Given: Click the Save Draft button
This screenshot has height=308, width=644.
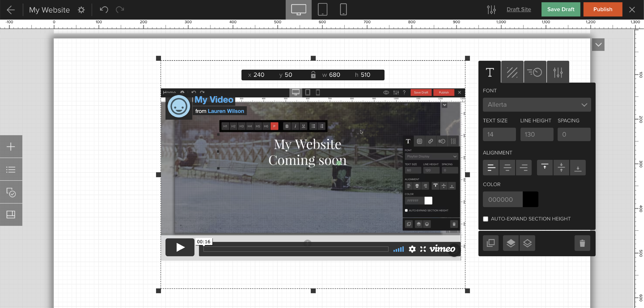Looking at the screenshot, I should (561, 10).
